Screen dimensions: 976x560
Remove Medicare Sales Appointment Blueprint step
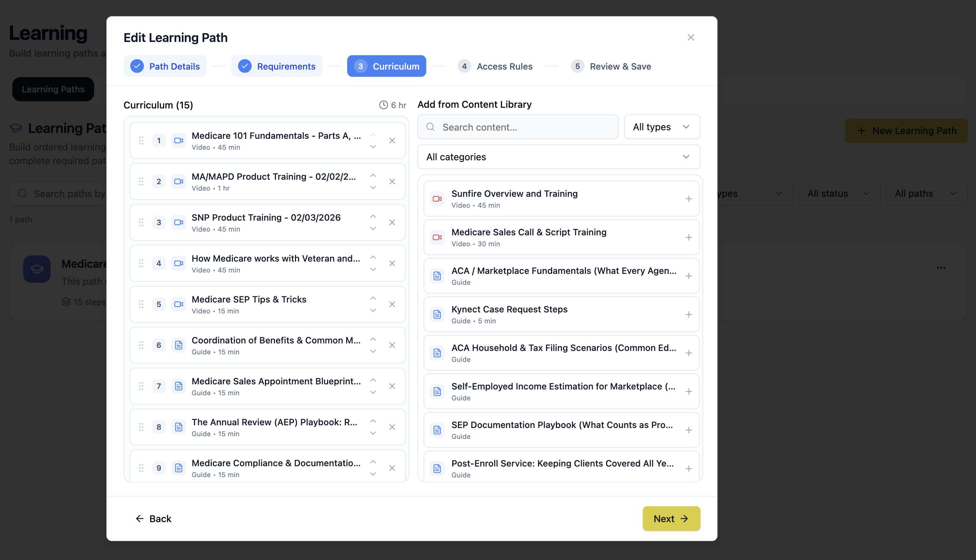click(x=392, y=386)
